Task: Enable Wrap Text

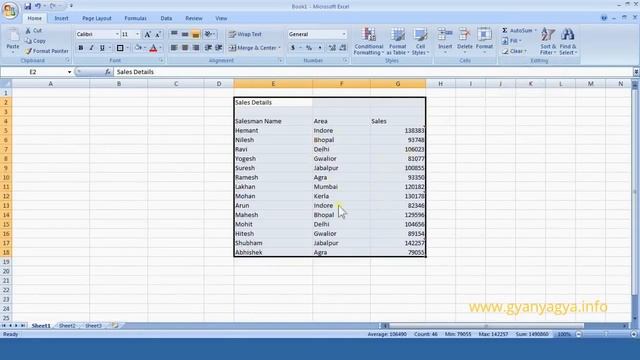Action: pyautogui.click(x=245, y=34)
